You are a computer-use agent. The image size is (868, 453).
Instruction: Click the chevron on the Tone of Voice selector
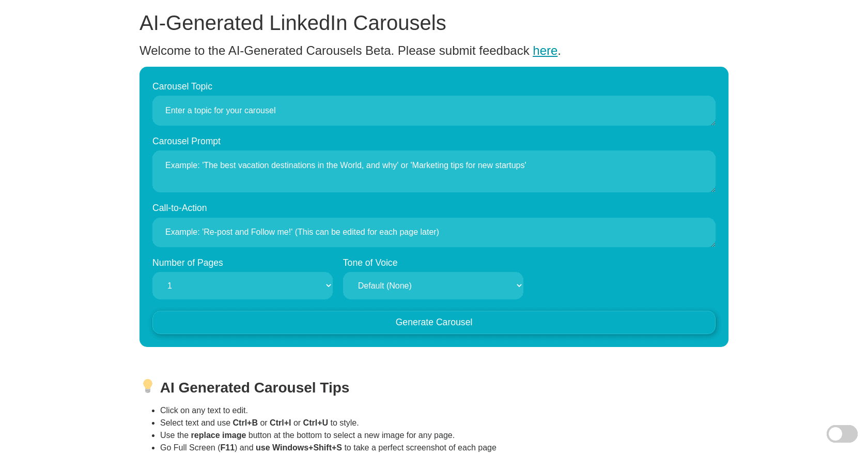pos(519,285)
